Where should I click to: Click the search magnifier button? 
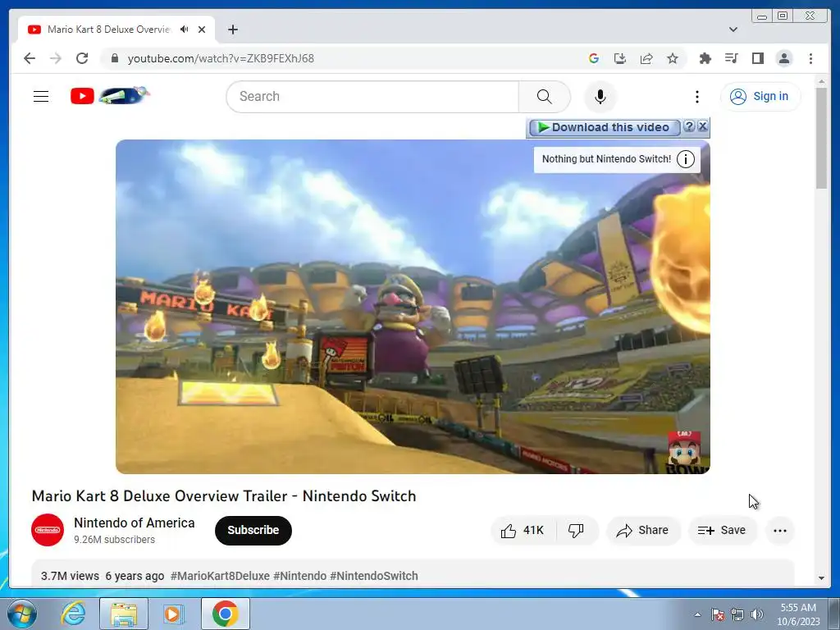click(544, 97)
